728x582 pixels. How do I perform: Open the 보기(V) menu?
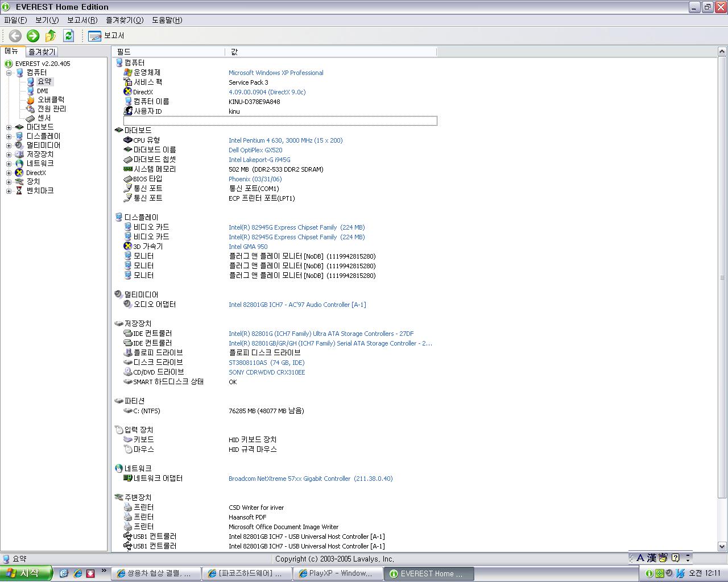47,20
